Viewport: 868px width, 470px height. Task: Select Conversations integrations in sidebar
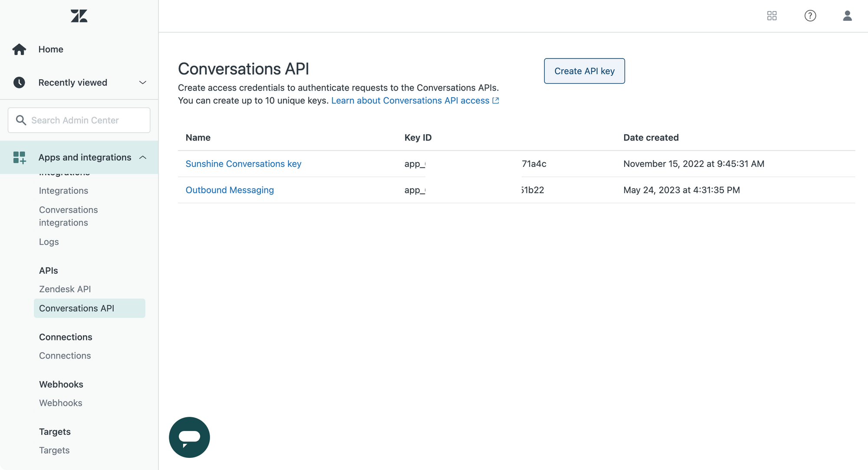[x=68, y=216]
